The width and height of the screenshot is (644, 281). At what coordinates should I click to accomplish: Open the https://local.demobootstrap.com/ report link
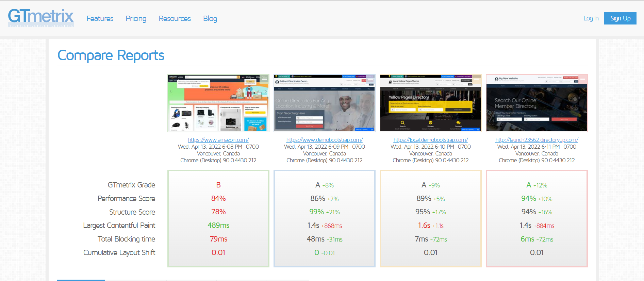pos(431,140)
